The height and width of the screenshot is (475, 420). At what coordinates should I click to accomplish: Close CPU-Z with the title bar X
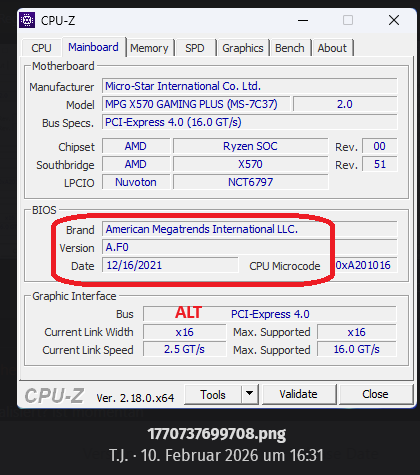click(394, 20)
